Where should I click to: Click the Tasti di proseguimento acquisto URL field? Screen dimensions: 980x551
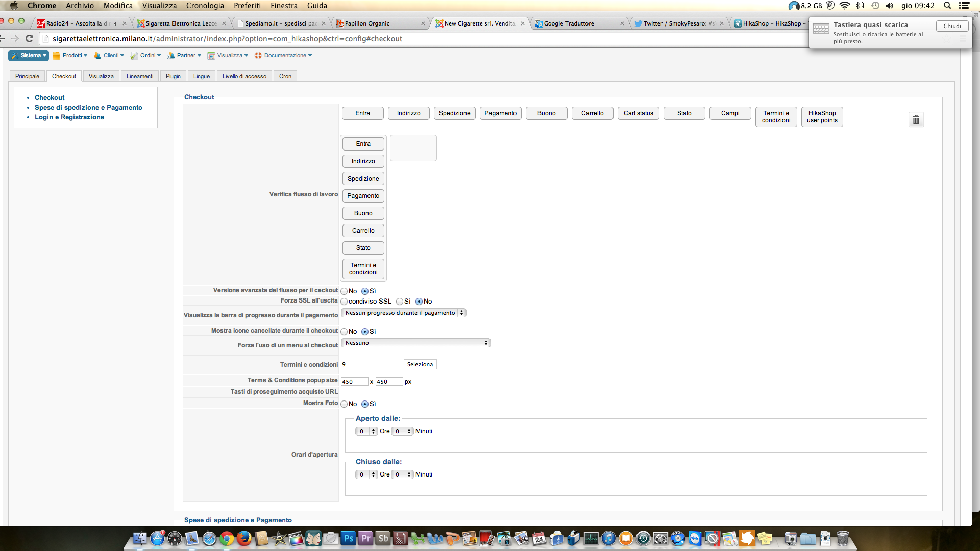372,393
